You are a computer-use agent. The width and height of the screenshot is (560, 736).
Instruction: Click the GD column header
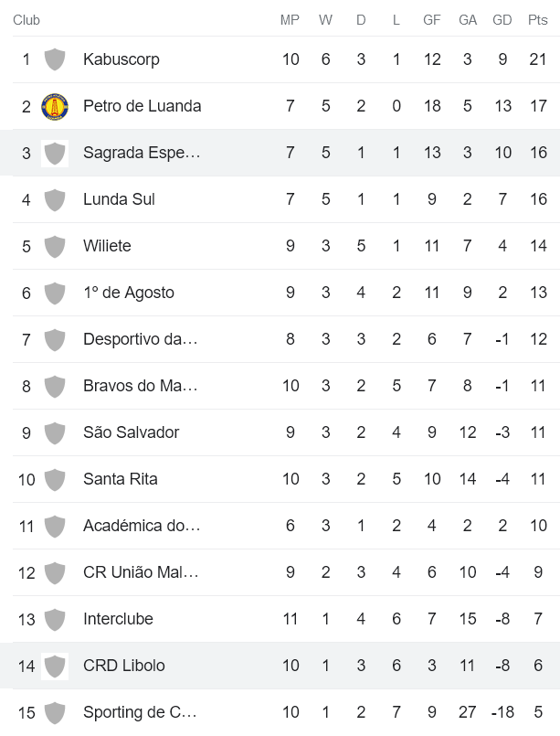[502, 20]
